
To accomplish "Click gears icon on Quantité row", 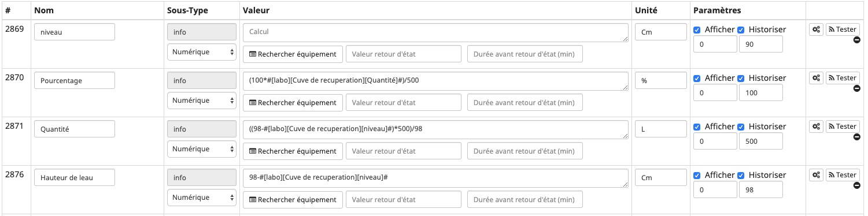I will pos(816,126).
